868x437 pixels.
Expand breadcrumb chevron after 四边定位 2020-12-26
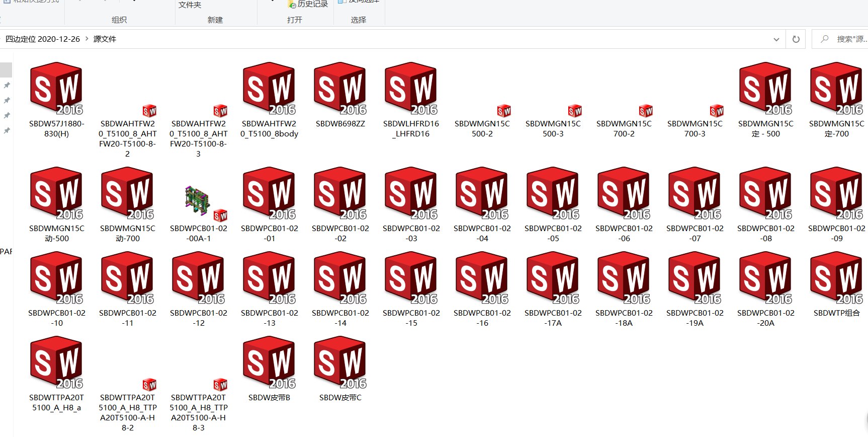coord(86,39)
